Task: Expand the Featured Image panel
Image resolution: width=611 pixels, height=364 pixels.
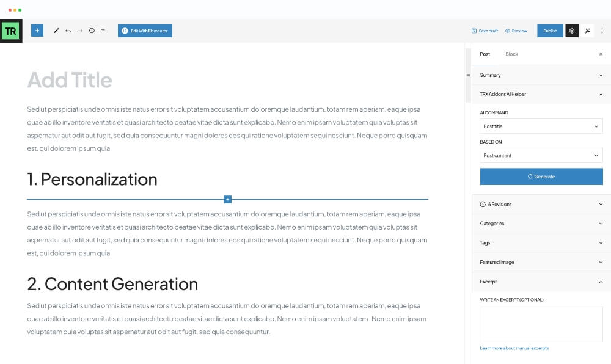Action: coord(541,262)
